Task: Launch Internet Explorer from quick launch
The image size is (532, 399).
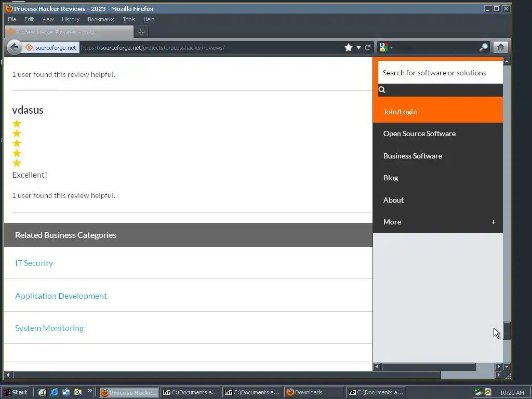Action: pyautogui.click(x=54, y=392)
